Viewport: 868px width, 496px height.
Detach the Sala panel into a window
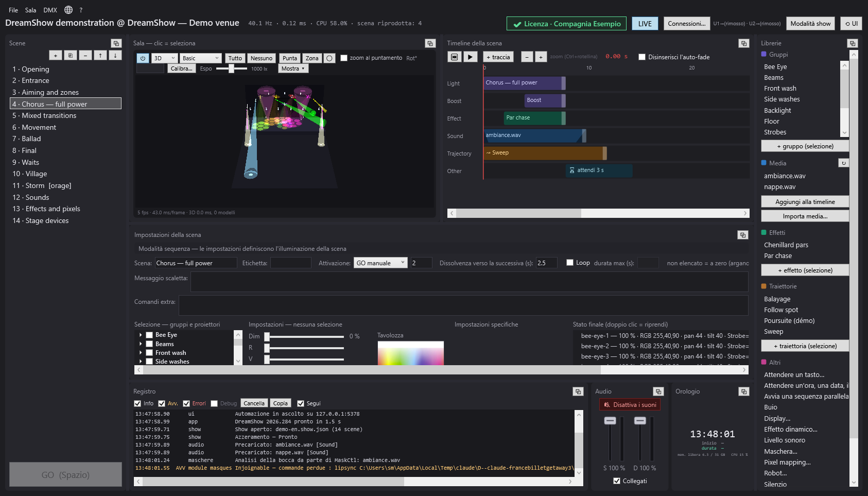(x=430, y=43)
